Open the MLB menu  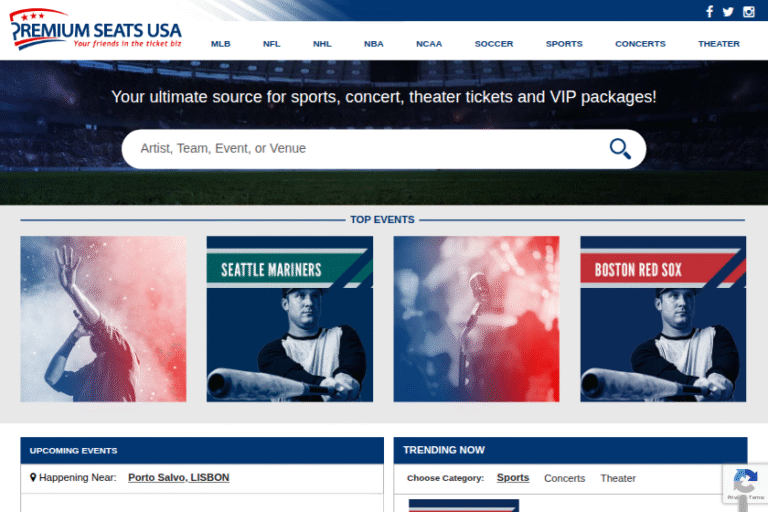pyautogui.click(x=220, y=44)
